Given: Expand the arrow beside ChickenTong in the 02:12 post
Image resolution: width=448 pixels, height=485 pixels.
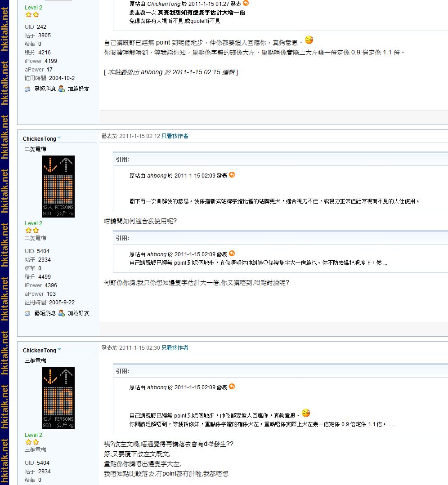Looking at the screenshot, I should pyautogui.click(x=59, y=138).
